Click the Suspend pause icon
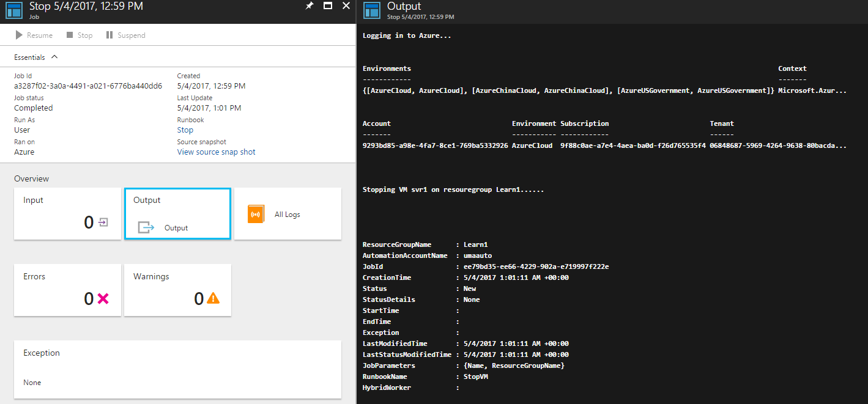Image resolution: width=868 pixels, height=404 pixels. click(x=109, y=35)
